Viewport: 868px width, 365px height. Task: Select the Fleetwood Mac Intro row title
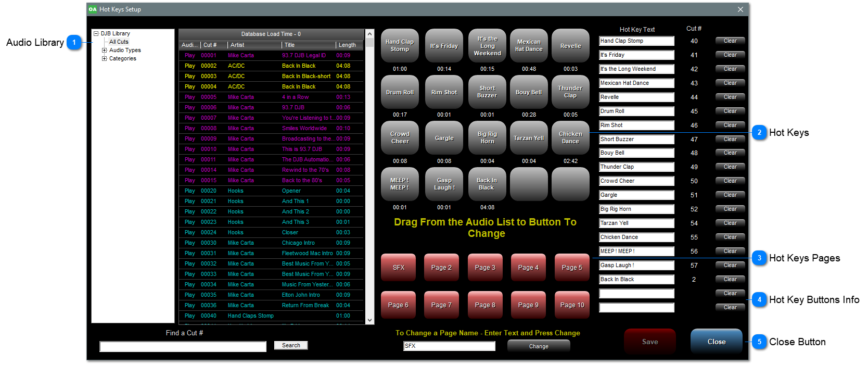click(x=307, y=253)
